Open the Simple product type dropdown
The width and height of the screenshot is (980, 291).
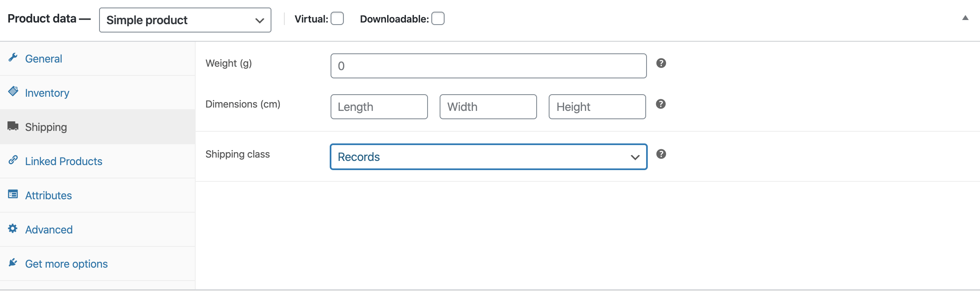[x=185, y=20]
